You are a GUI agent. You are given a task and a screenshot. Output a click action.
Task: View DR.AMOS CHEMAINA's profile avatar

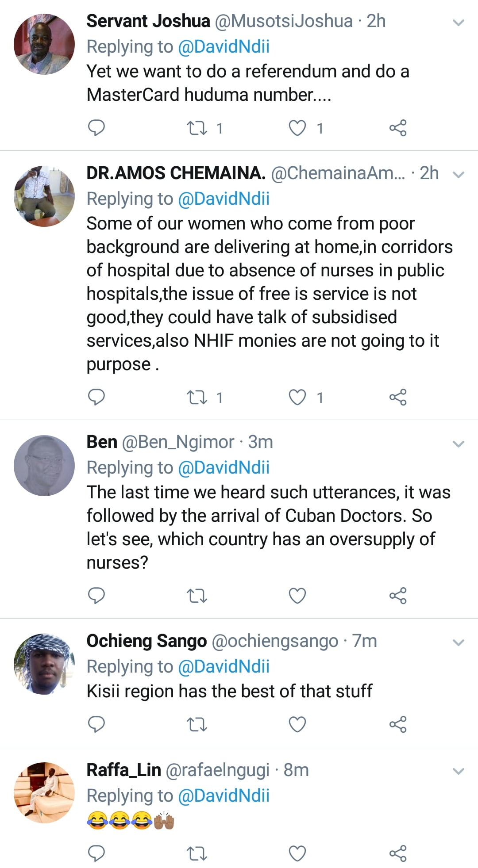(44, 196)
